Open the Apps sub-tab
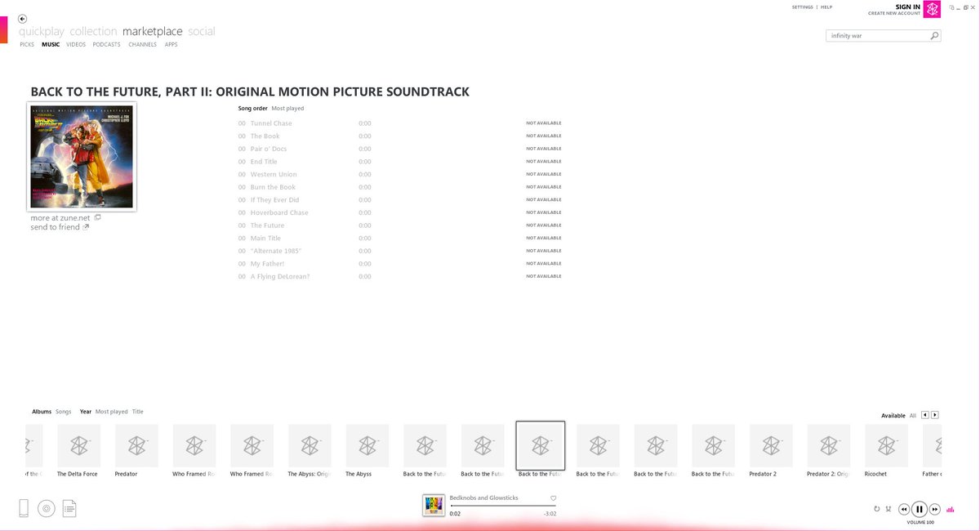Image resolution: width=980 pixels, height=531 pixels. pos(171,45)
